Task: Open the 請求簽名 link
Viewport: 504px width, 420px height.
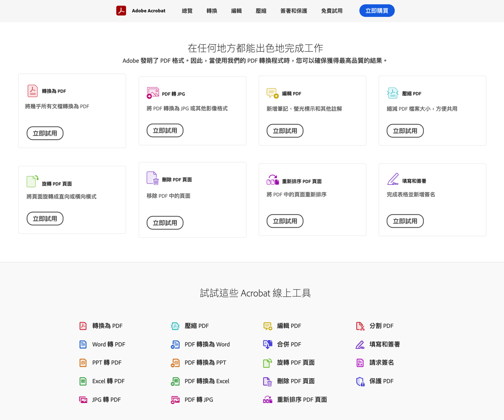Action: pyautogui.click(x=382, y=362)
